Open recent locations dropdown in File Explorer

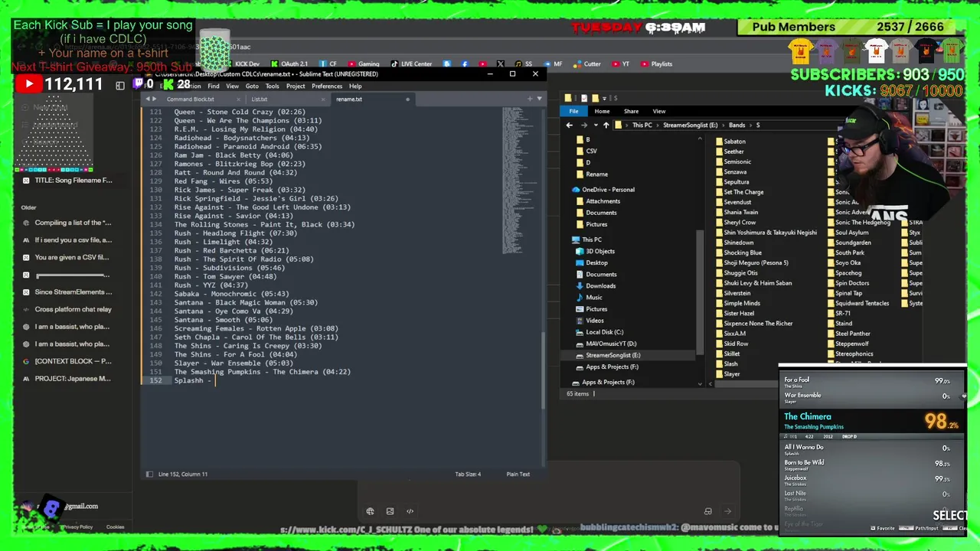(x=595, y=125)
